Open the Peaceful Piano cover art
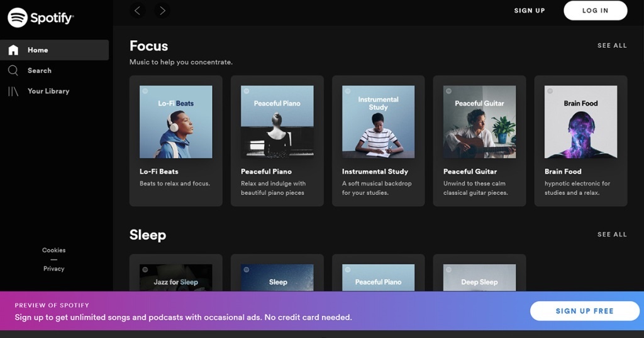 point(277,122)
